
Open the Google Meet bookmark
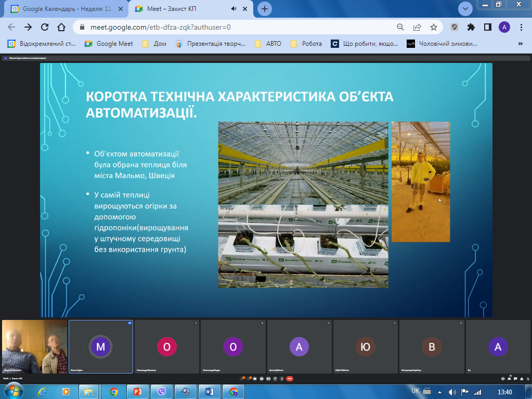(x=109, y=44)
